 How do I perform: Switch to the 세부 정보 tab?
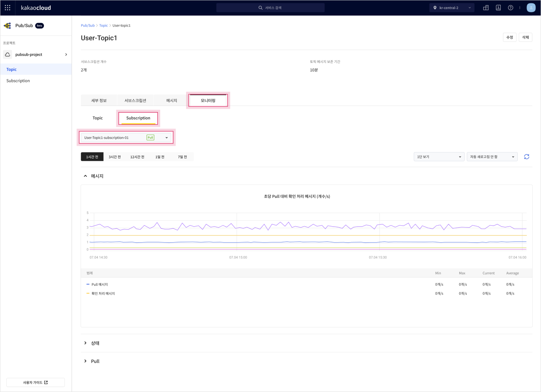[x=99, y=101]
